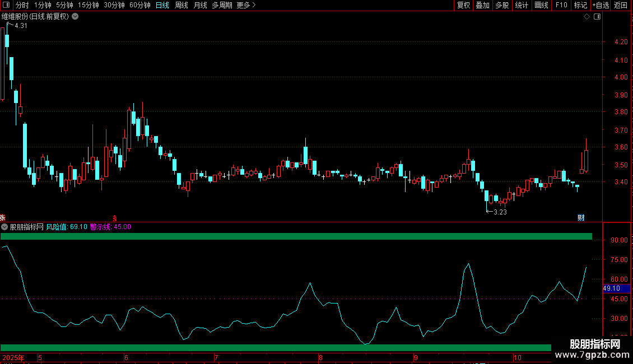Open the 分时 intraday view
The width and height of the screenshot is (633, 364).
coord(22,5)
